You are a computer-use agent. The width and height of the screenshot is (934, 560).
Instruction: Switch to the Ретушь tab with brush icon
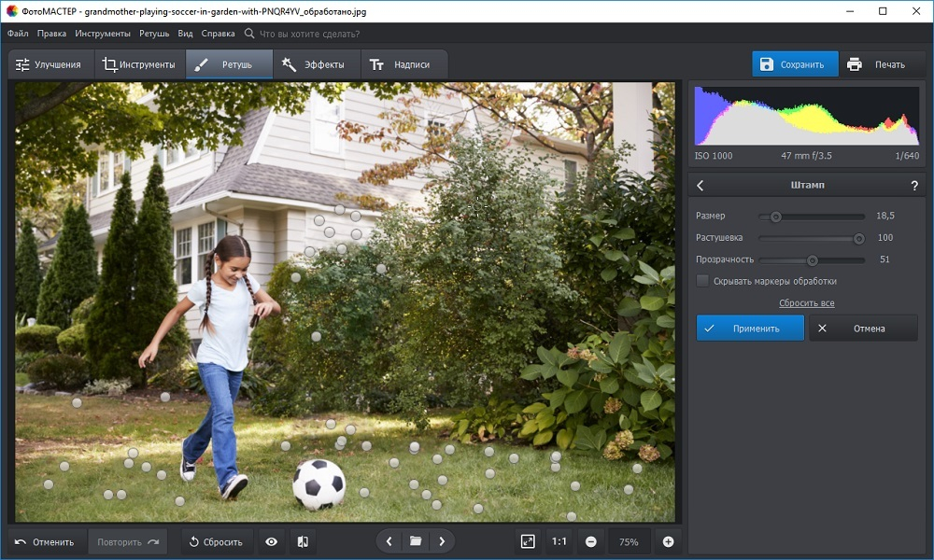(230, 64)
